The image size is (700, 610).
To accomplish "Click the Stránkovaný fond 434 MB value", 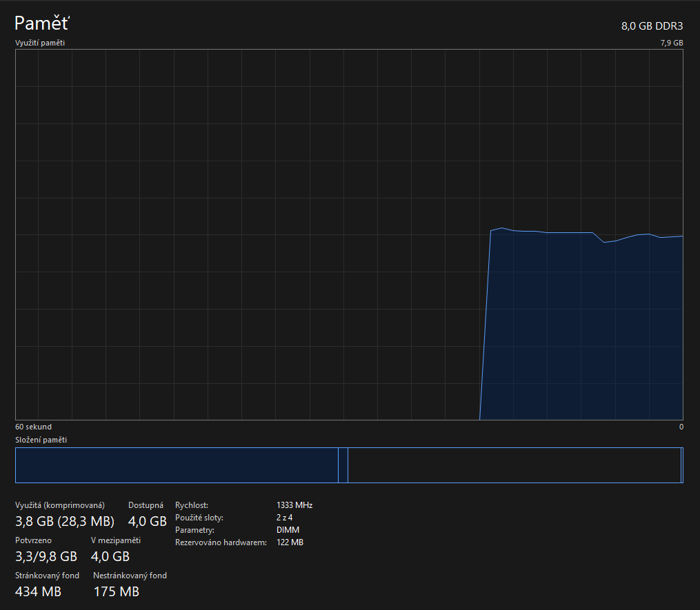I will tap(38, 591).
